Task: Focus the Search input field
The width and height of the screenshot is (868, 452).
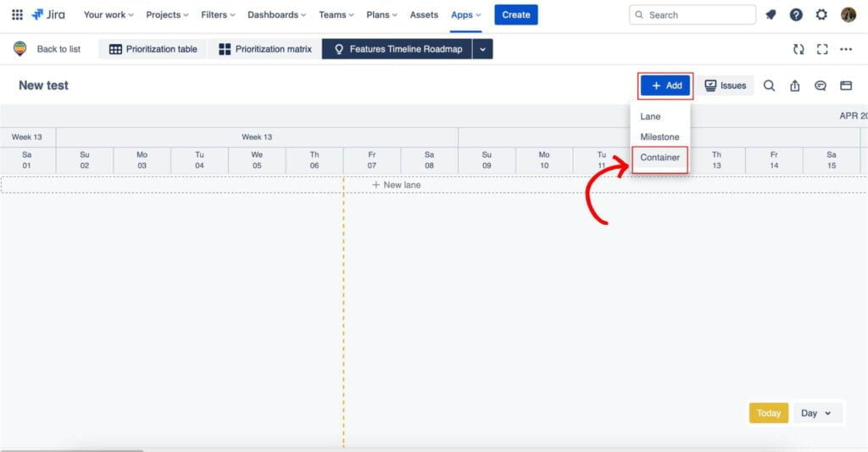Action: (693, 15)
